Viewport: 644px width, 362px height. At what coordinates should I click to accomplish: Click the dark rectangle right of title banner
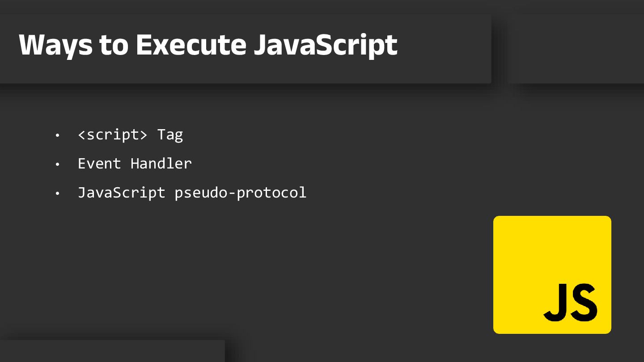tap(576, 48)
